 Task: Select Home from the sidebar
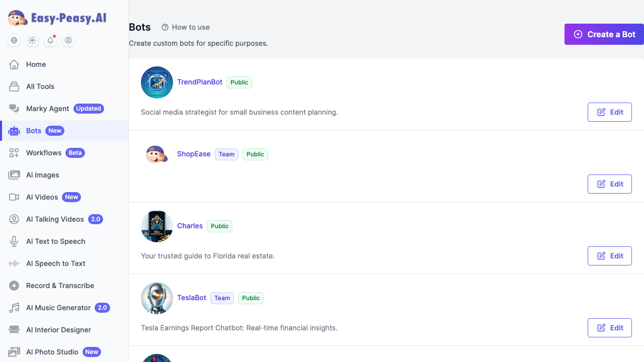[x=36, y=64]
